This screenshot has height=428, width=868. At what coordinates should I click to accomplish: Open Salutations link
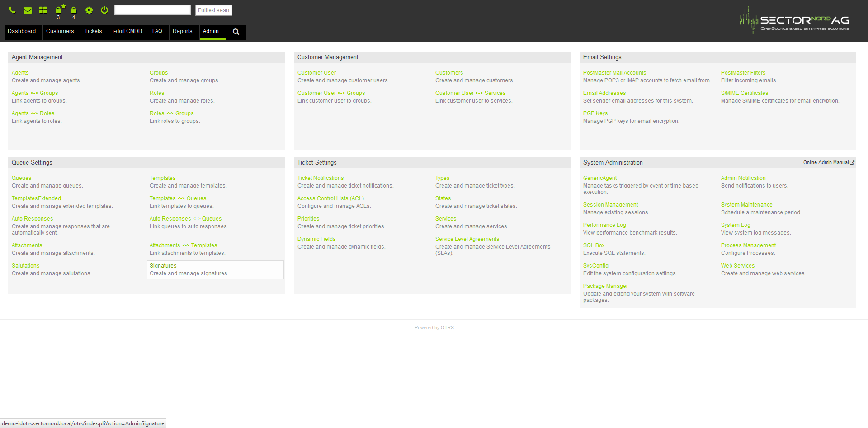pos(25,266)
